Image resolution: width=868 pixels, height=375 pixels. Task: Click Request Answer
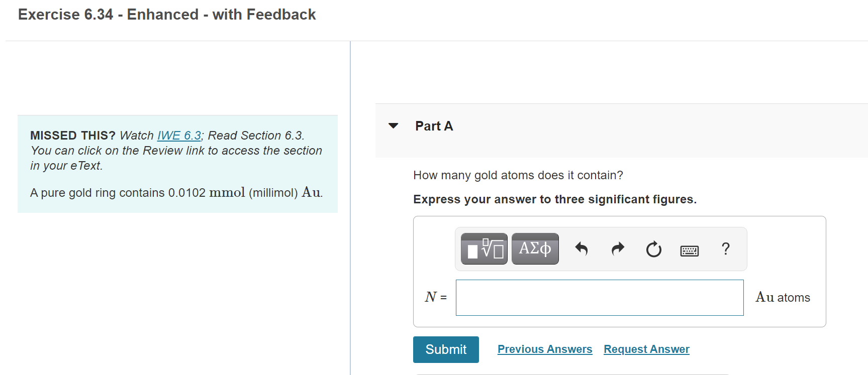646,349
